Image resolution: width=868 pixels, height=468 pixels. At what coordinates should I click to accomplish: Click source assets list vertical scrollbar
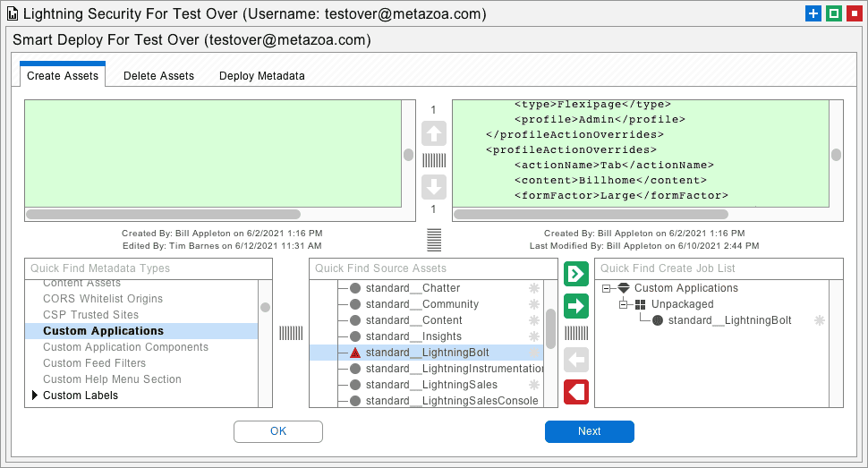click(551, 328)
